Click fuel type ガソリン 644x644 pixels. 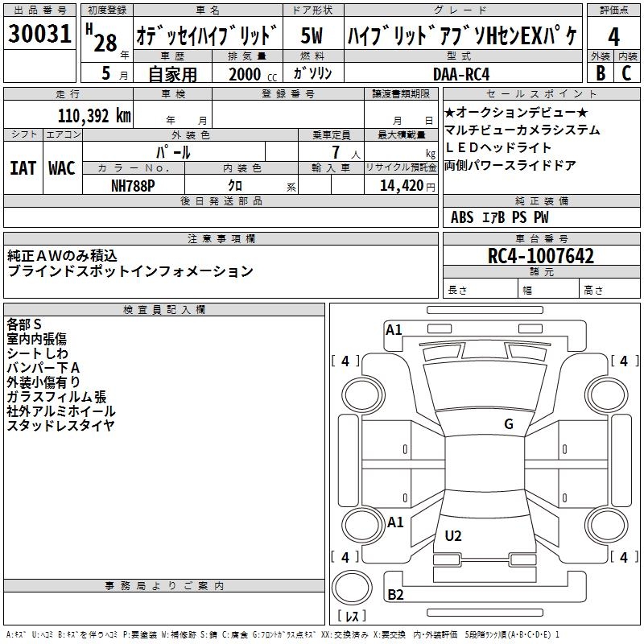click(312, 73)
